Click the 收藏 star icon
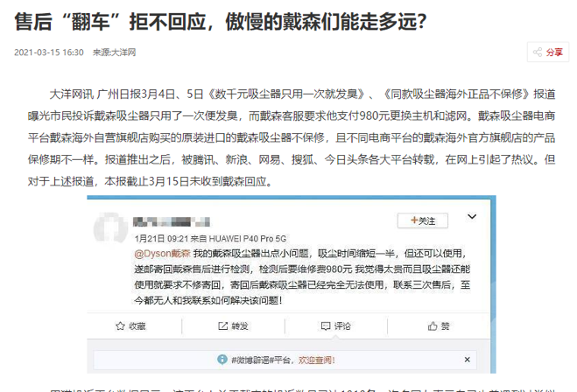Viewport: 577px width, 392px height. (x=120, y=326)
